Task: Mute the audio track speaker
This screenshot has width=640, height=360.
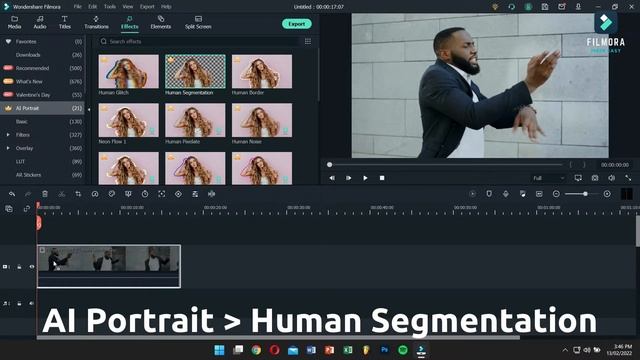Action: tap(32, 303)
